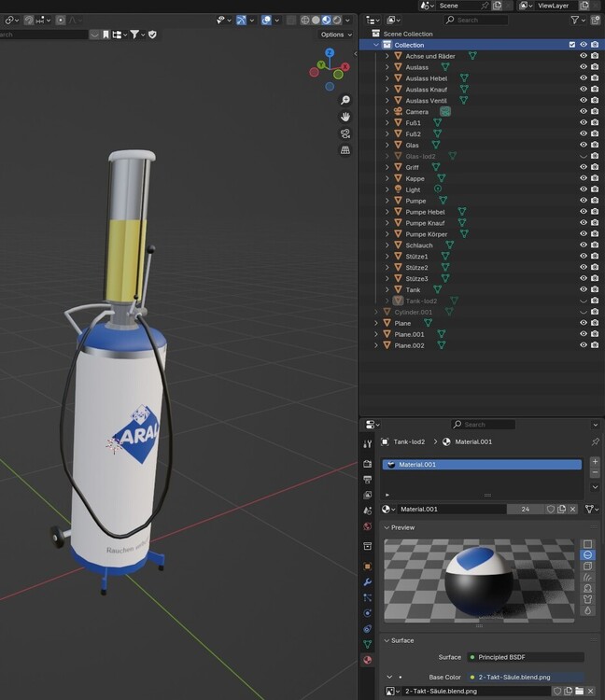Hide the Glas object in viewport
Screen dimensions: 605x700
coord(584,145)
